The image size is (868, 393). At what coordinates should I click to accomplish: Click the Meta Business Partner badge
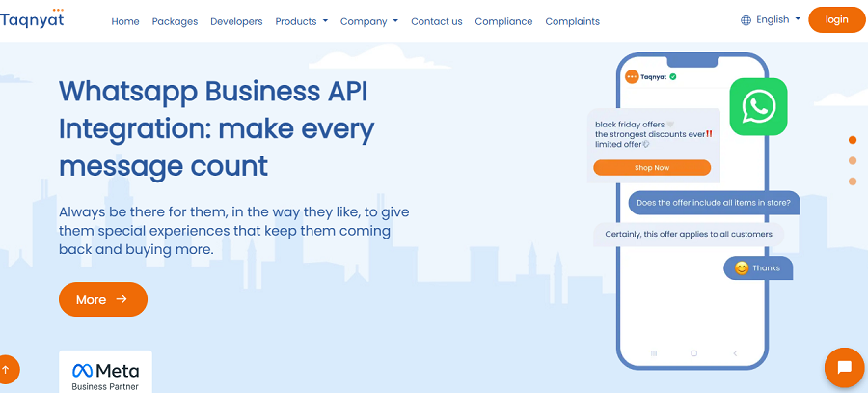105,372
